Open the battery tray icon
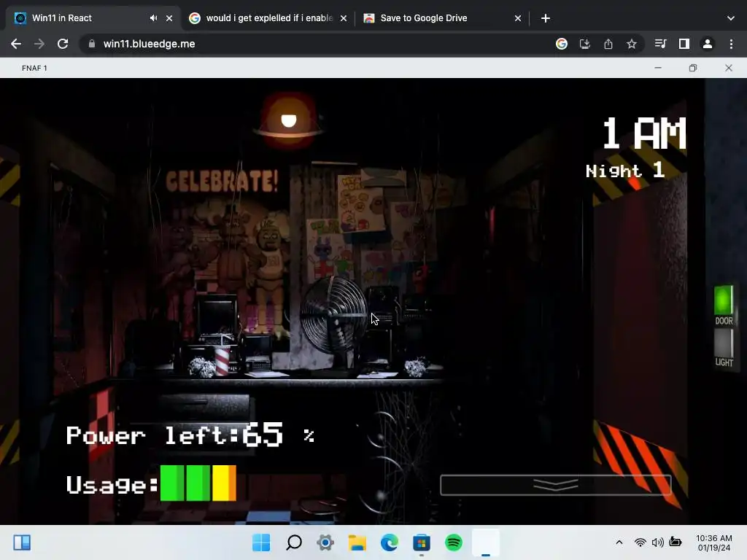Image resolution: width=747 pixels, height=560 pixels. point(675,542)
